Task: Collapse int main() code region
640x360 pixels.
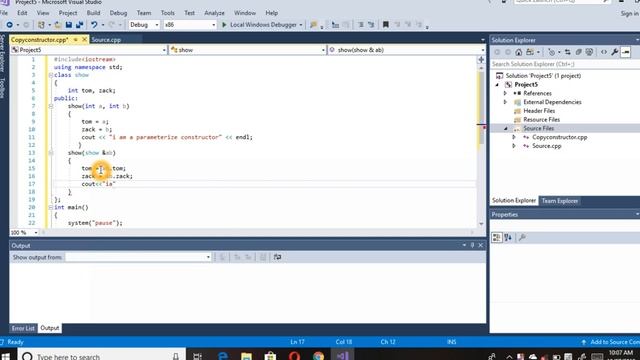Action: [51, 207]
